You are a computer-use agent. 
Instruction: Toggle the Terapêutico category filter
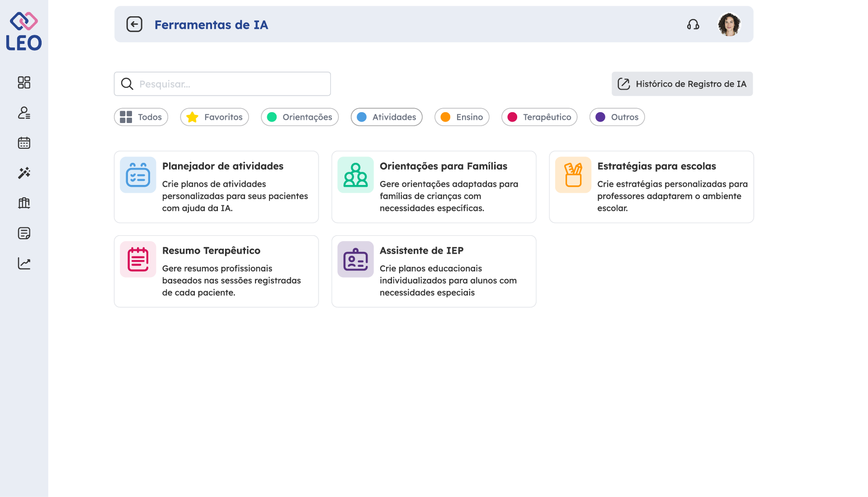[x=539, y=117]
